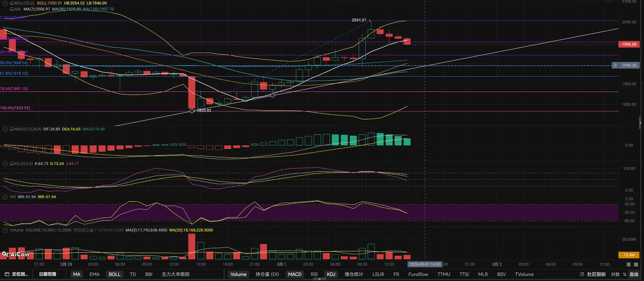644x281 pixels.
Task: Click the K:63.73 KDJ value
Action: (x=41, y=164)
